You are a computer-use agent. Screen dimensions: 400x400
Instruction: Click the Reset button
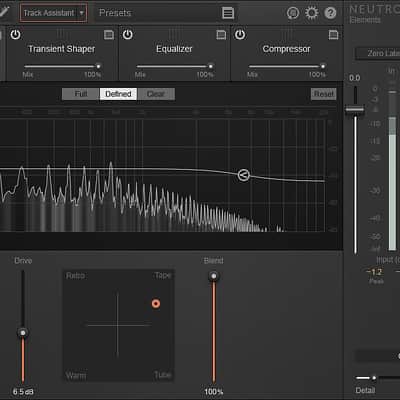click(x=323, y=94)
